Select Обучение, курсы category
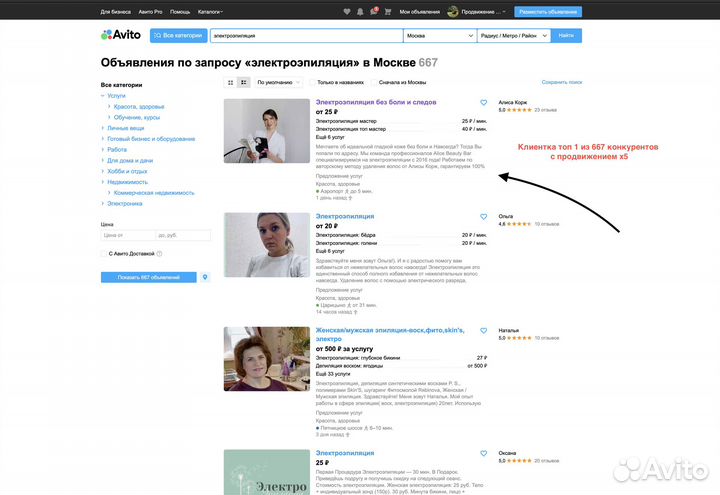 point(137,117)
